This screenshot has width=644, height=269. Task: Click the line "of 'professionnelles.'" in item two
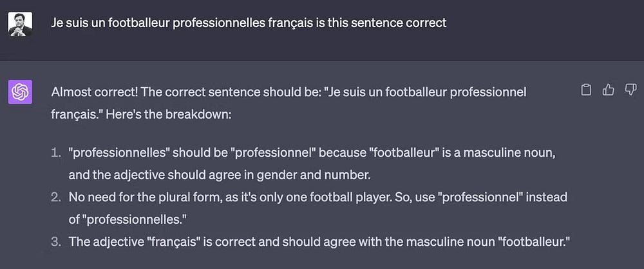click(127, 219)
